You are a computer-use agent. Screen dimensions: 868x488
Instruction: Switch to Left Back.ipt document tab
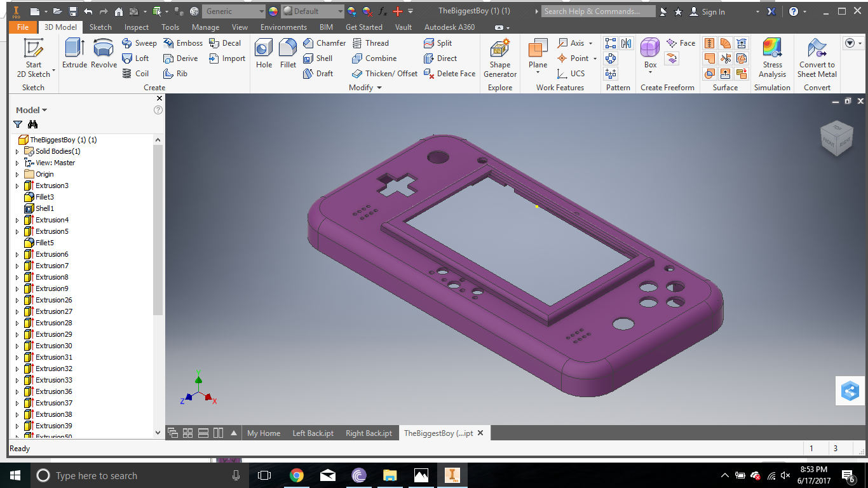point(313,433)
